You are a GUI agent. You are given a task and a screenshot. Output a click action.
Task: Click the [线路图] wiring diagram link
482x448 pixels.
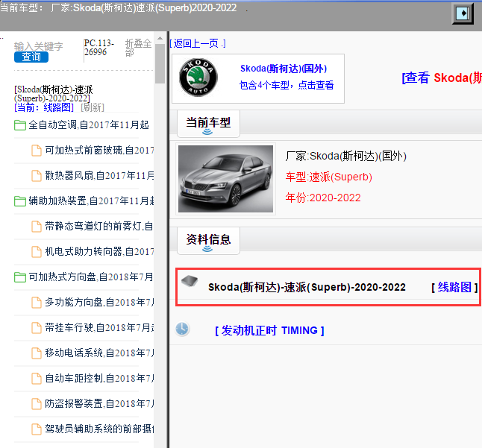tap(454, 288)
